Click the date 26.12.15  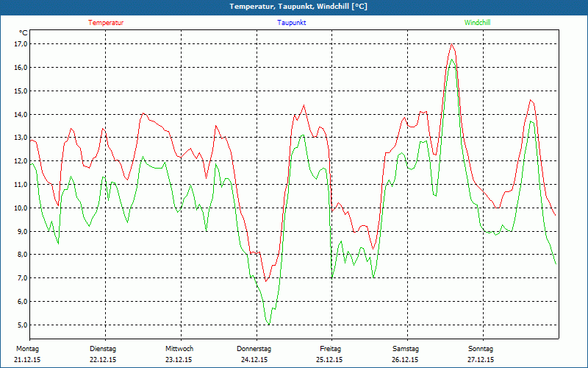tap(405, 360)
